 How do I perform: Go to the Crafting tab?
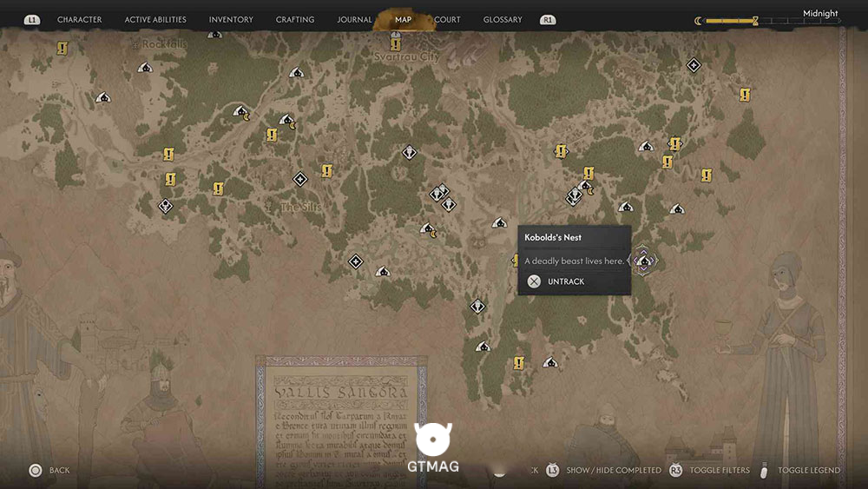pos(295,19)
